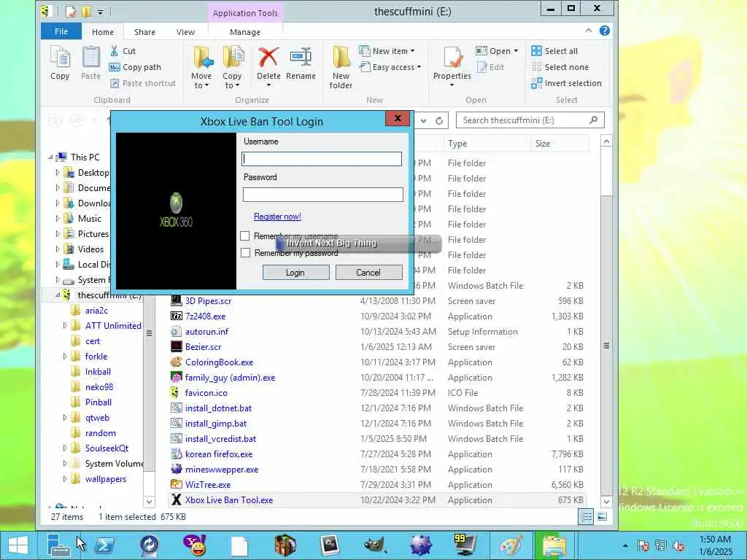The width and height of the screenshot is (747, 560).
Task: Open Yahoo Messenger taskbar icon
Action: pos(195,545)
